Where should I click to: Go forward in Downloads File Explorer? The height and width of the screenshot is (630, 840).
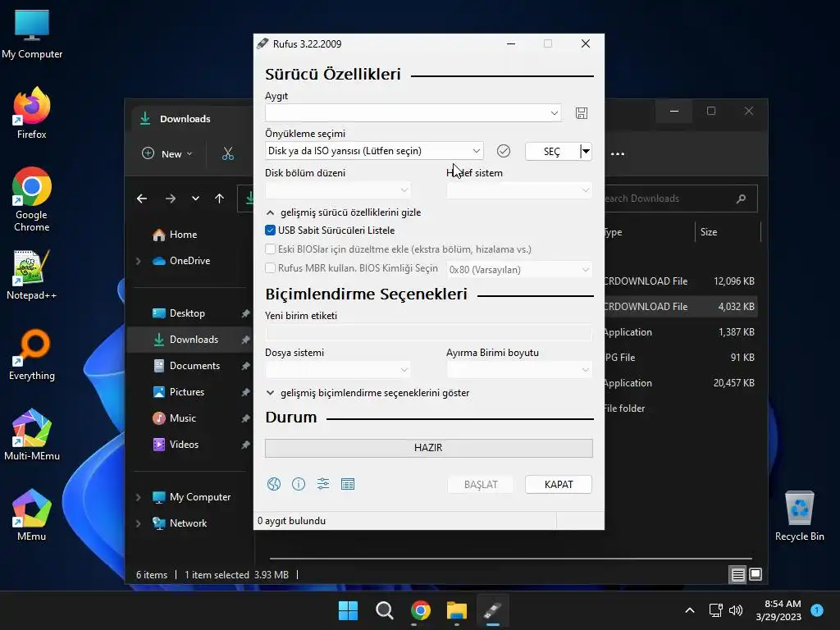171,199
